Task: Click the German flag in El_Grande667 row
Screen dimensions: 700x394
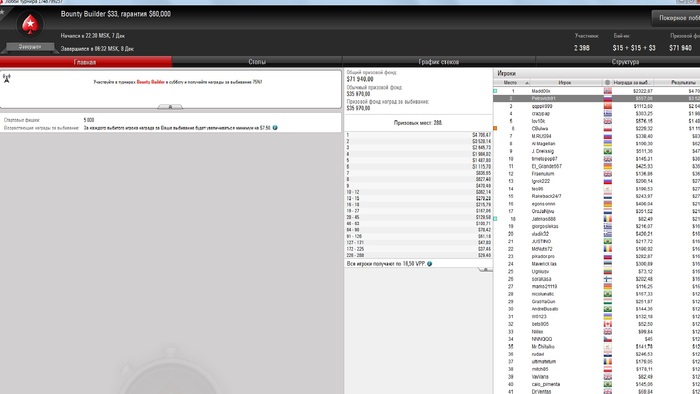Action: pyautogui.click(x=607, y=166)
